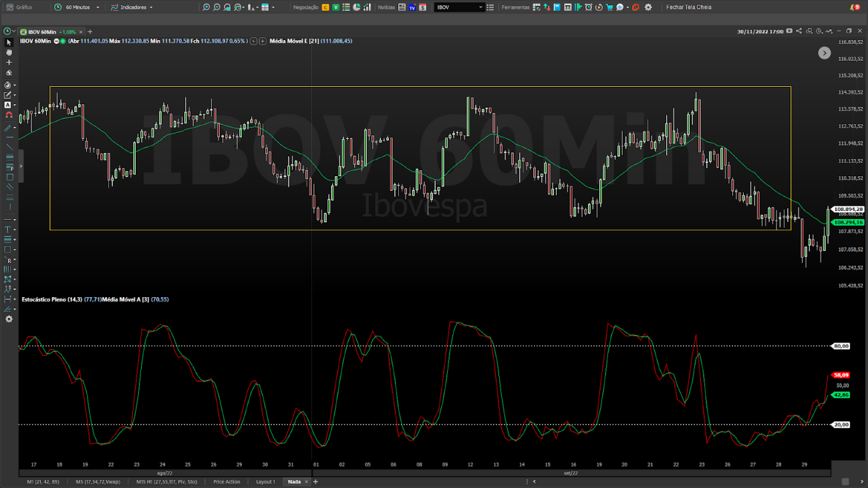Viewport: 868px width, 488px height.
Task: Close the IBOV 60Min tab
Action: coord(81,31)
